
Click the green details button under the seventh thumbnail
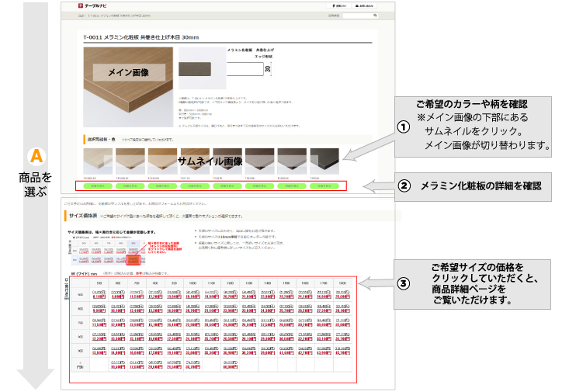pyautogui.click(x=292, y=186)
